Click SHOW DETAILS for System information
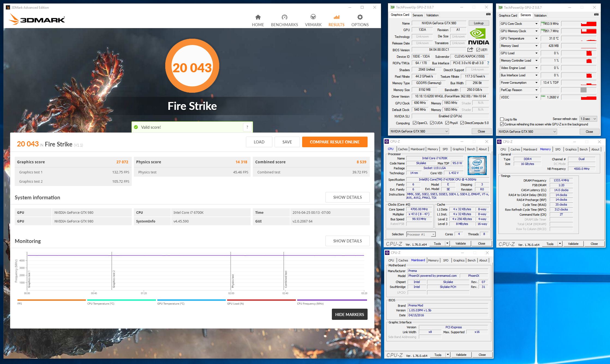This screenshot has width=610, height=364. 347,197
